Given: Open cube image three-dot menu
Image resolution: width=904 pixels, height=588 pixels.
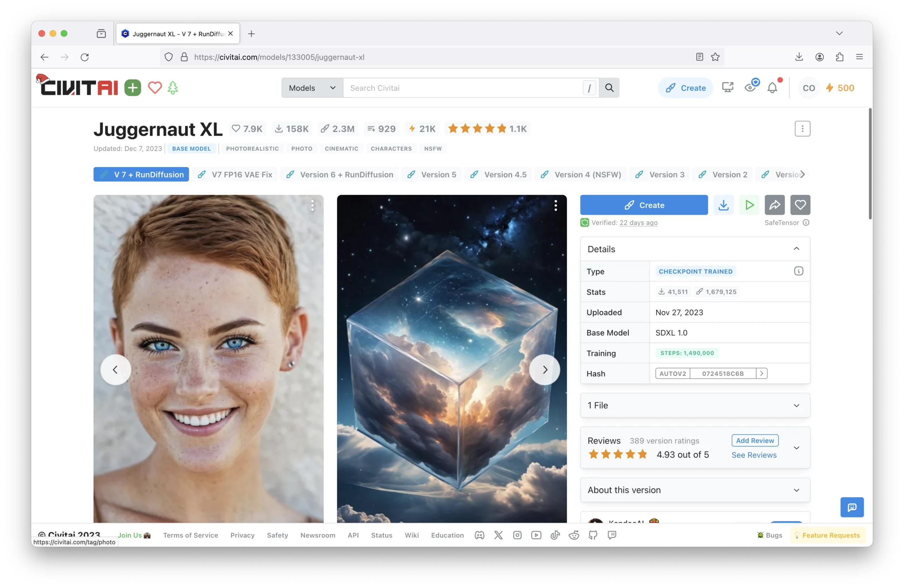Looking at the screenshot, I should coord(555,206).
